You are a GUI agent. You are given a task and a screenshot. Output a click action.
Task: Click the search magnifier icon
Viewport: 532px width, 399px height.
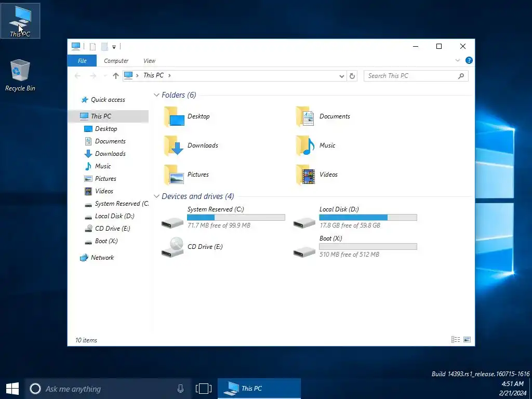pyautogui.click(x=461, y=76)
